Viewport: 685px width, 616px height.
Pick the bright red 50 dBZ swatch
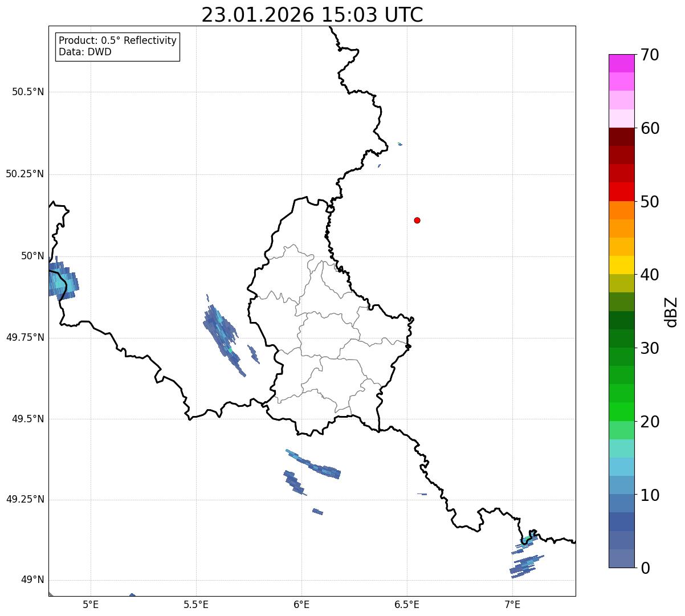point(621,192)
